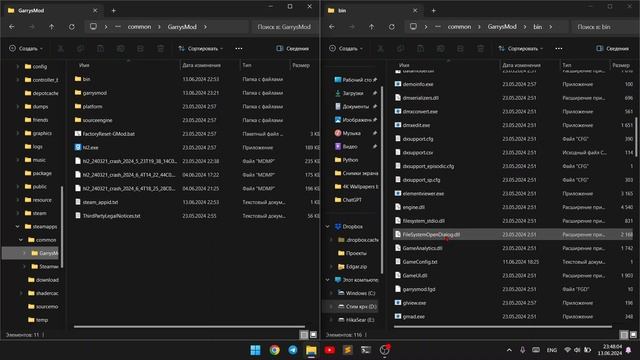Refresh the bin window
Viewport: 640px width, 360px height.
[391, 27]
